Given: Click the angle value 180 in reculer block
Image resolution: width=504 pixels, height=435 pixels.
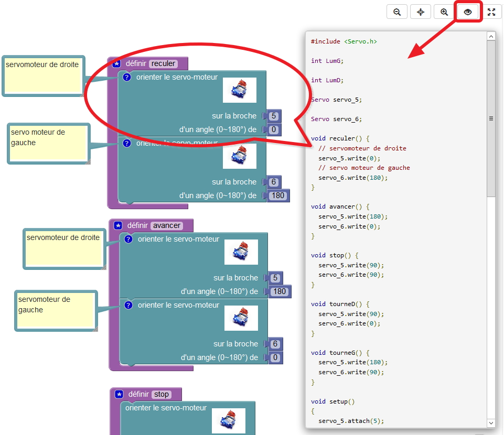Looking at the screenshot, I should click(277, 195).
